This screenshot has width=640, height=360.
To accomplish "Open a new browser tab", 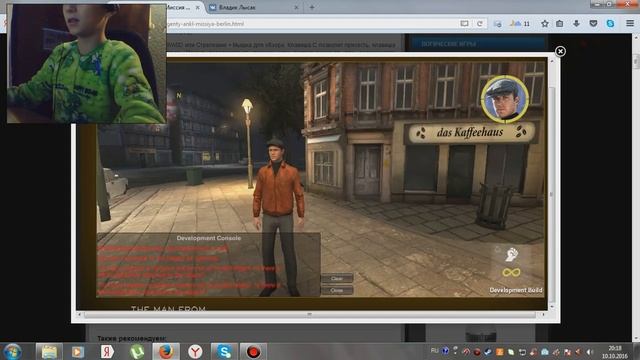I will click(x=312, y=7).
